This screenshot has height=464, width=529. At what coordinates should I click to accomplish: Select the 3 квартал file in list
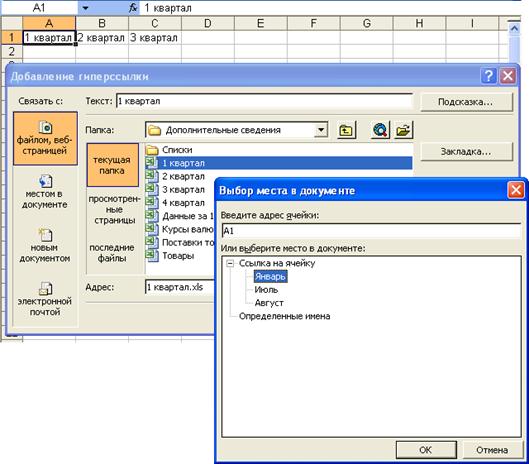coord(175,189)
